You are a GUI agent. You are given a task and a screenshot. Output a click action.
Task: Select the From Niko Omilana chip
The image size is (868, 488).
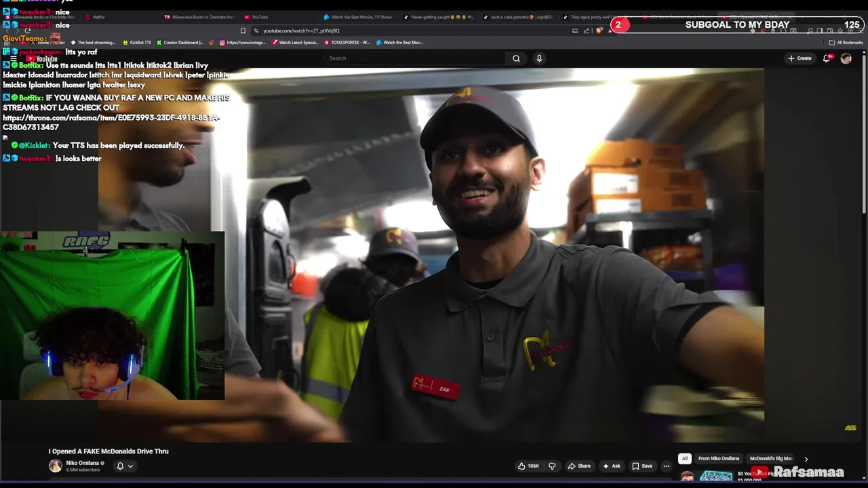point(719,458)
